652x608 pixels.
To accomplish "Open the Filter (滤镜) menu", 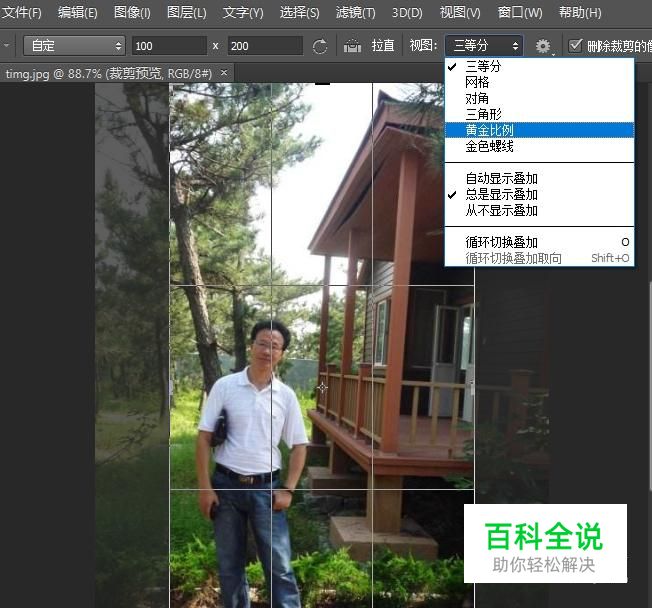I will (x=355, y=13).
